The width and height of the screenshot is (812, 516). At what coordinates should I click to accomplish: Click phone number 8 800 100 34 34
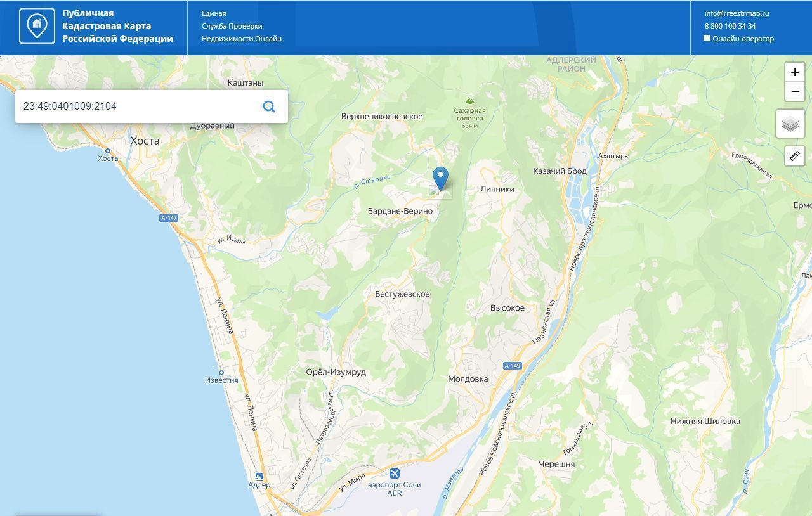[730, 26]
